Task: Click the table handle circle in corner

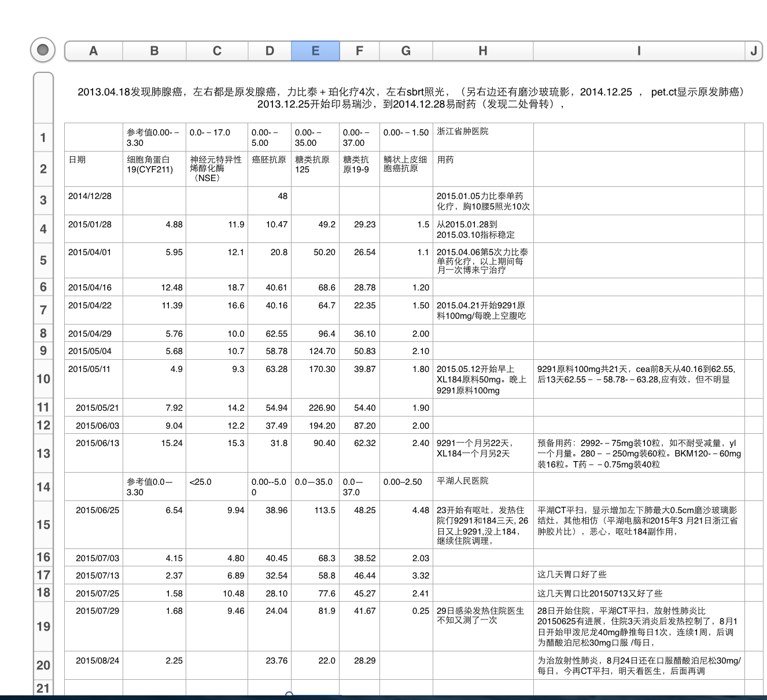Action: tap(43, 50)
